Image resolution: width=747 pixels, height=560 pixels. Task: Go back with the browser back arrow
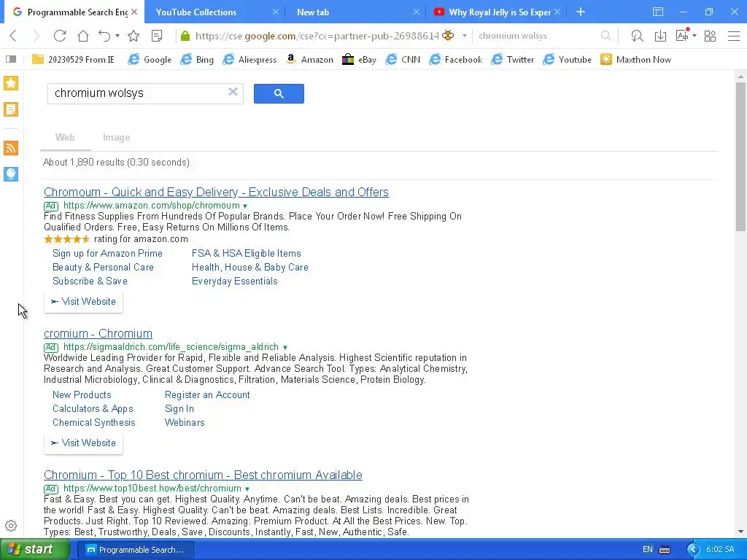tap(13, 36)
